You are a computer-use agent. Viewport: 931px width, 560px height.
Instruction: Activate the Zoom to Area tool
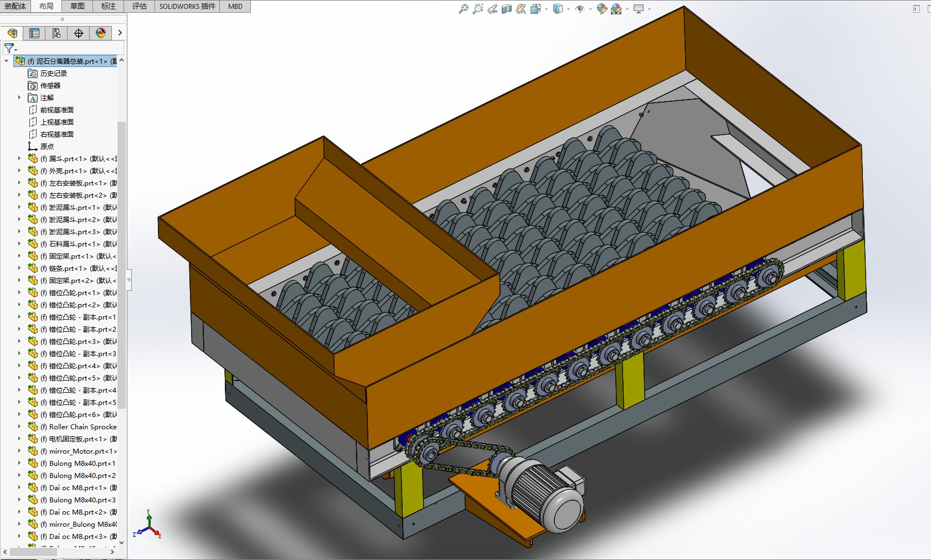[x=478, y=9]
